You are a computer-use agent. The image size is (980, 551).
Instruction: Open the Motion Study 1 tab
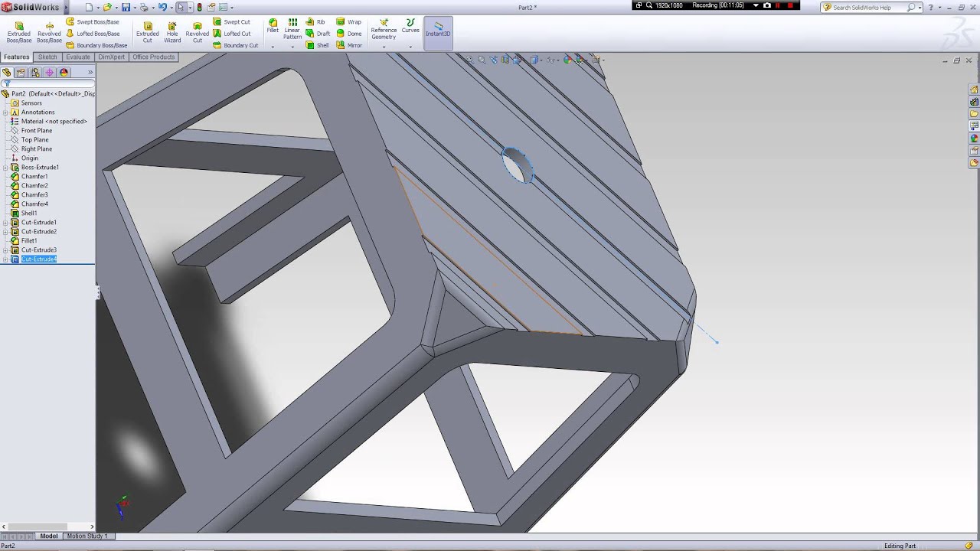point(87,536)
